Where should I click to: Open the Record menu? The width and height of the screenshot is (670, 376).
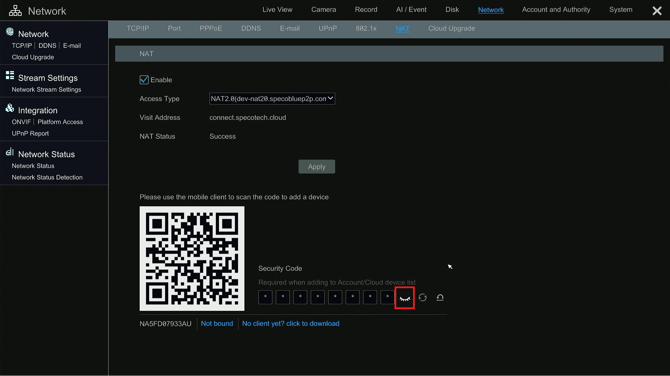tap(366, 9)
